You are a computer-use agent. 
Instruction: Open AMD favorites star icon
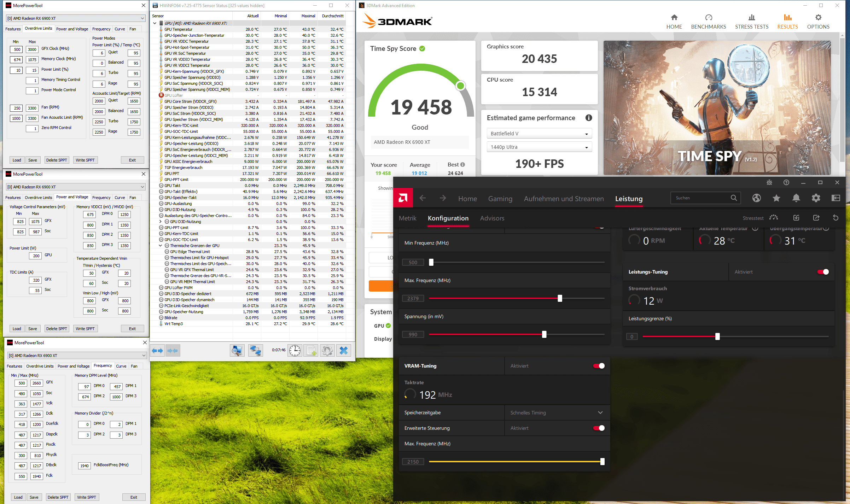776,198
